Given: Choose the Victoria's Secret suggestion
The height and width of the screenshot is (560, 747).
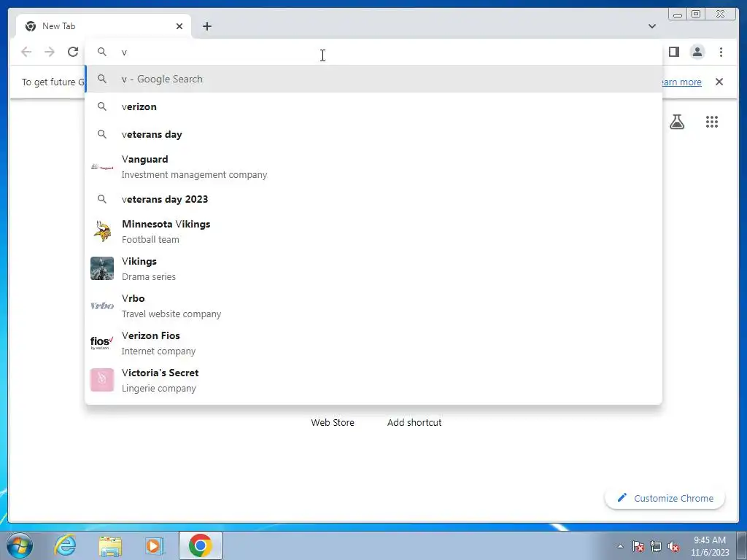Looking at the screenshot, I should (373, 380).
